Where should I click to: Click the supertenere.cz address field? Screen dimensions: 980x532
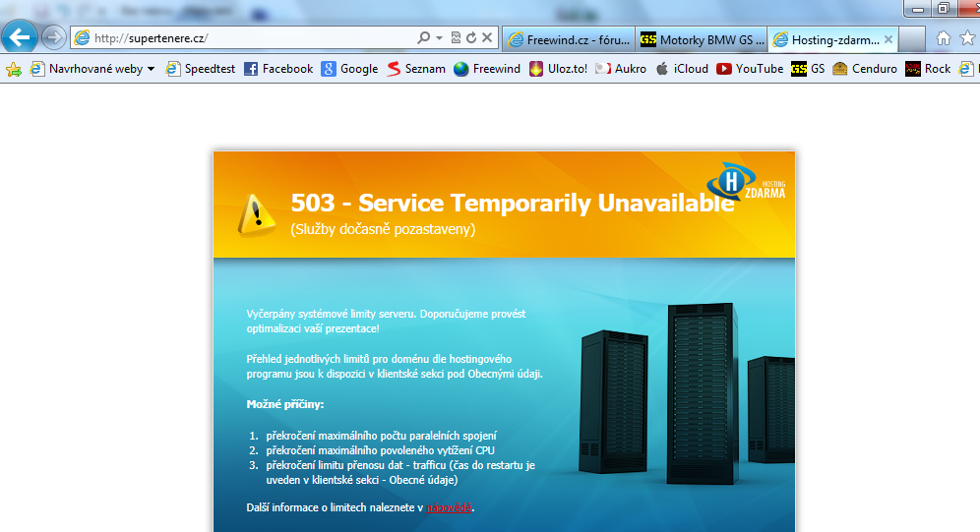[x=246, y=38]
